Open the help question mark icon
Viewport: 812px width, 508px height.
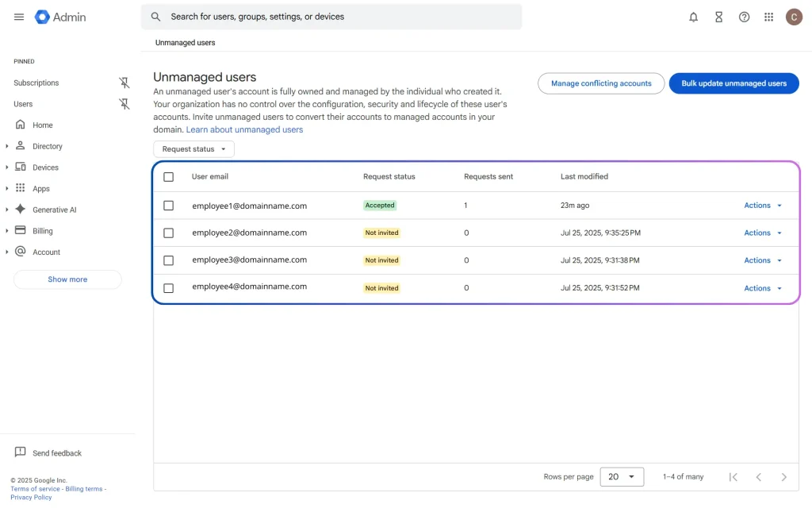click(x=744, y=17)
